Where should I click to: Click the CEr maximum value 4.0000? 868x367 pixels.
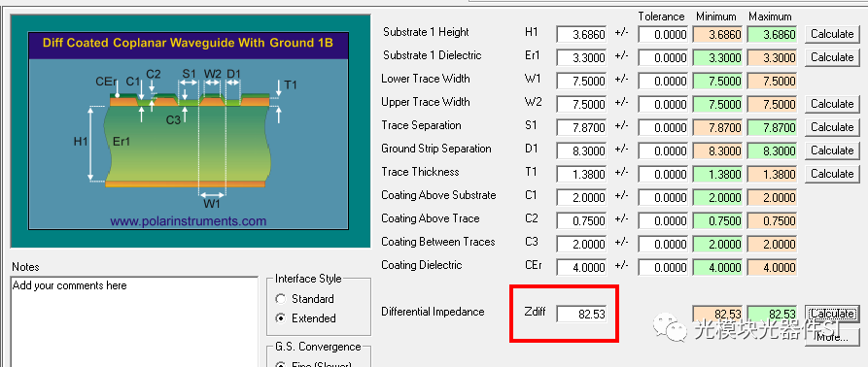(x=772, y=267)
